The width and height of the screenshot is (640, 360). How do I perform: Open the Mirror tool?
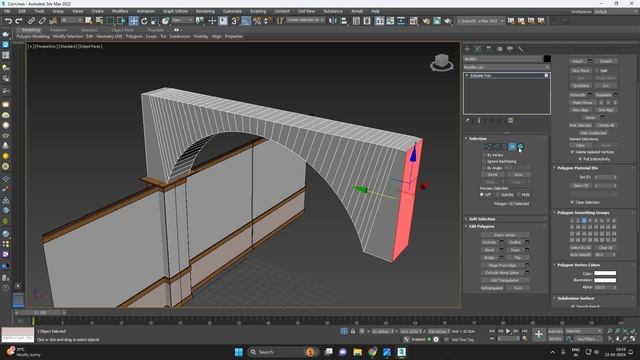coord(333,20)
